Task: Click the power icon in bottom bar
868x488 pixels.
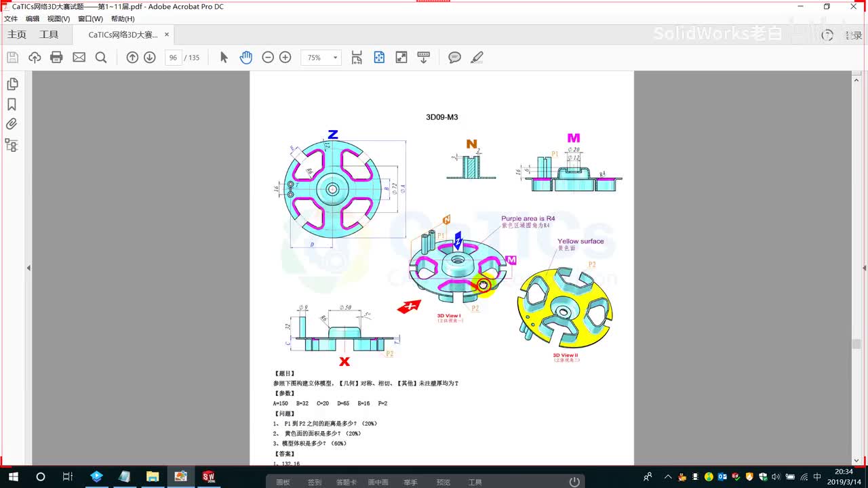Action: [x=574, y=482]
